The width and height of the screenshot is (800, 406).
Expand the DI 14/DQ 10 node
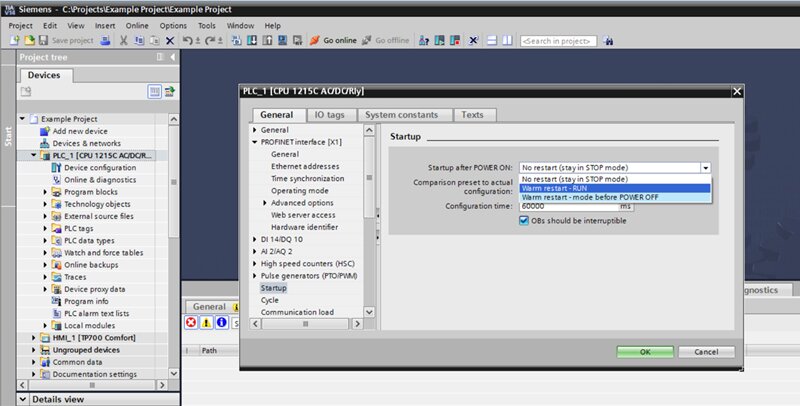pyautogui.click(x=255, y=239)
